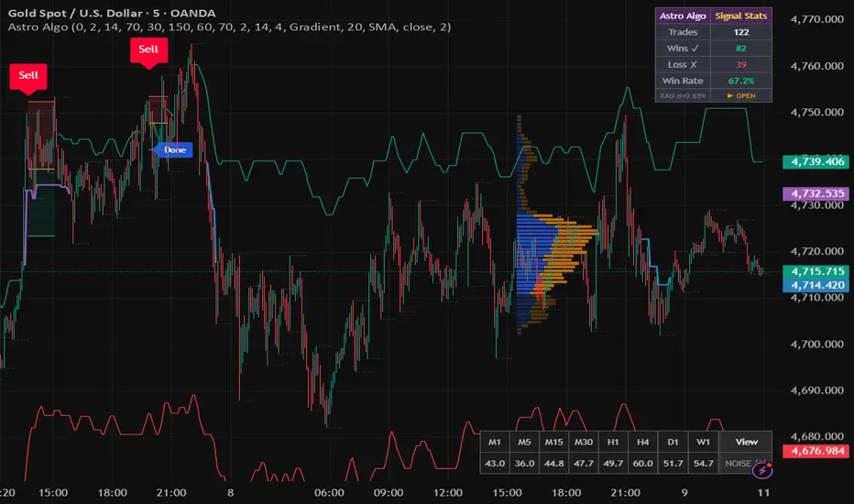Click the green 4,715.715 current price label
Image resolution: width=854 pixels, height=504 pixels.
pyautogui.click(x=816, y=271)
